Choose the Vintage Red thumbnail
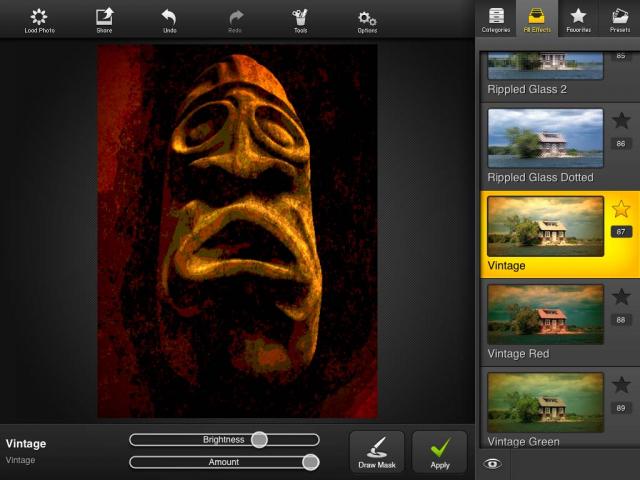Screen dimensions: 640x480 coord(545,314)
